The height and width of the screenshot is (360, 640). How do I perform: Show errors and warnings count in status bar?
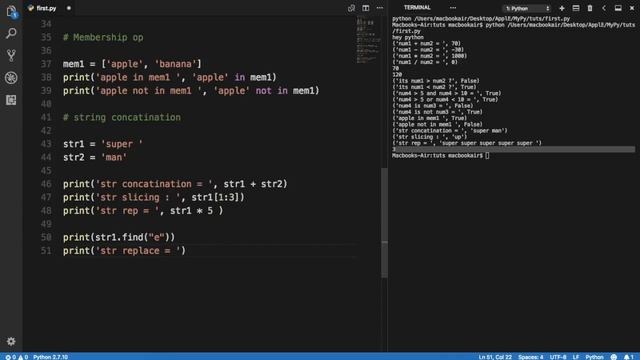[x=16, y=357]
